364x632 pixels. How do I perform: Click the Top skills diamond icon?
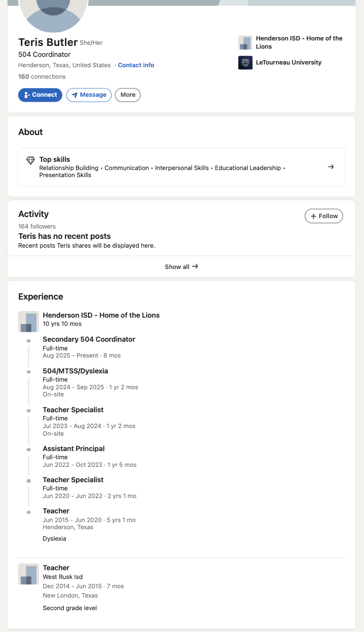tap(31, 160)
